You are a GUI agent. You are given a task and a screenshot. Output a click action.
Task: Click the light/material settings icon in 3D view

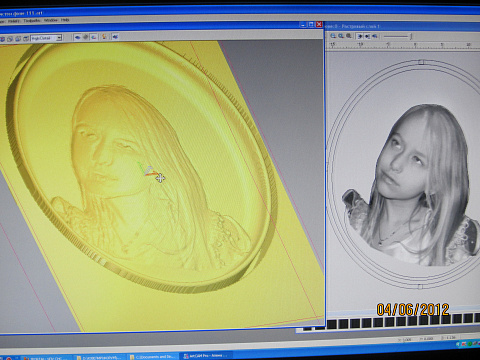[104, 37]
